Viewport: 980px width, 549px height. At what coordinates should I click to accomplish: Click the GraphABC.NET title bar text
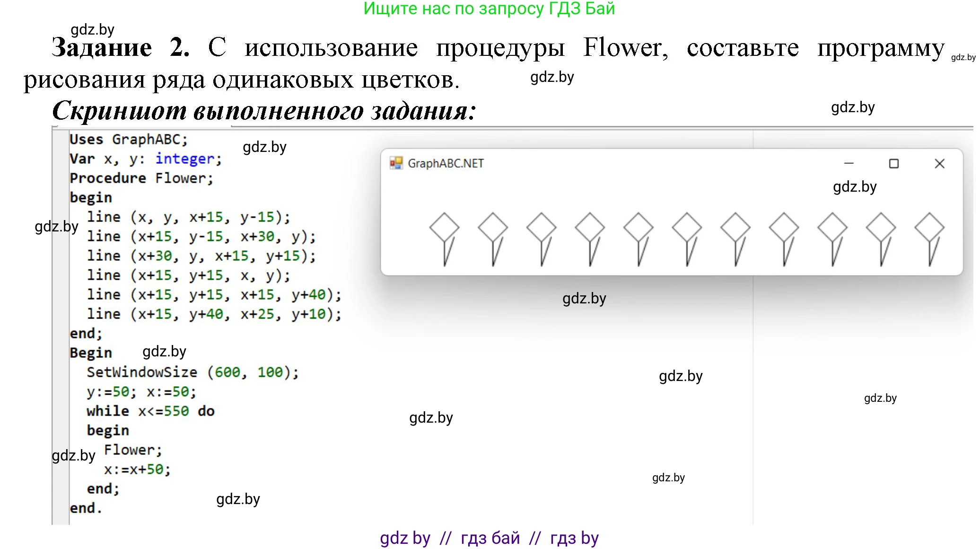point(446,163)
